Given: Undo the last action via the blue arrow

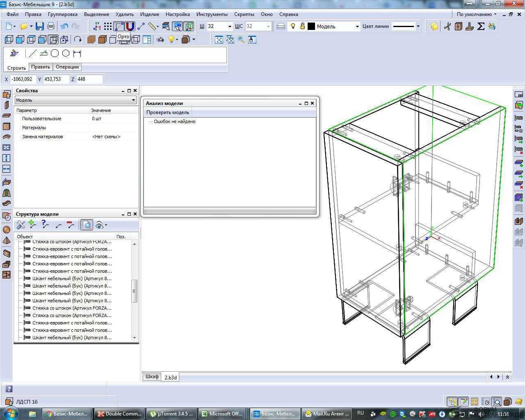Looking at the screenshot, I should pos(64,26).
